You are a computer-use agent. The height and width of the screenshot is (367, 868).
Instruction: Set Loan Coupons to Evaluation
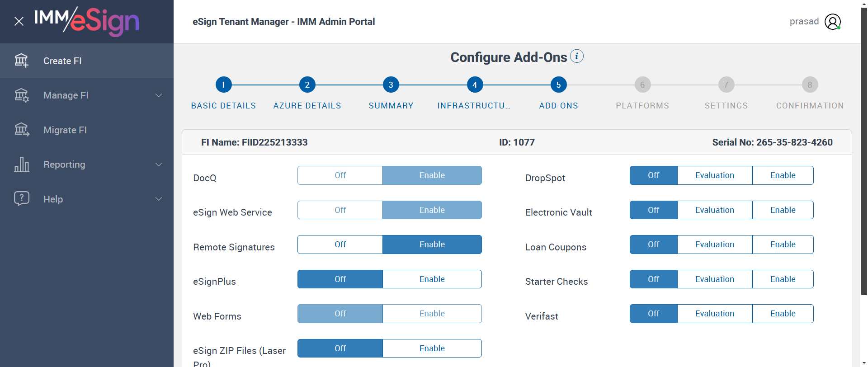point(714,245)
